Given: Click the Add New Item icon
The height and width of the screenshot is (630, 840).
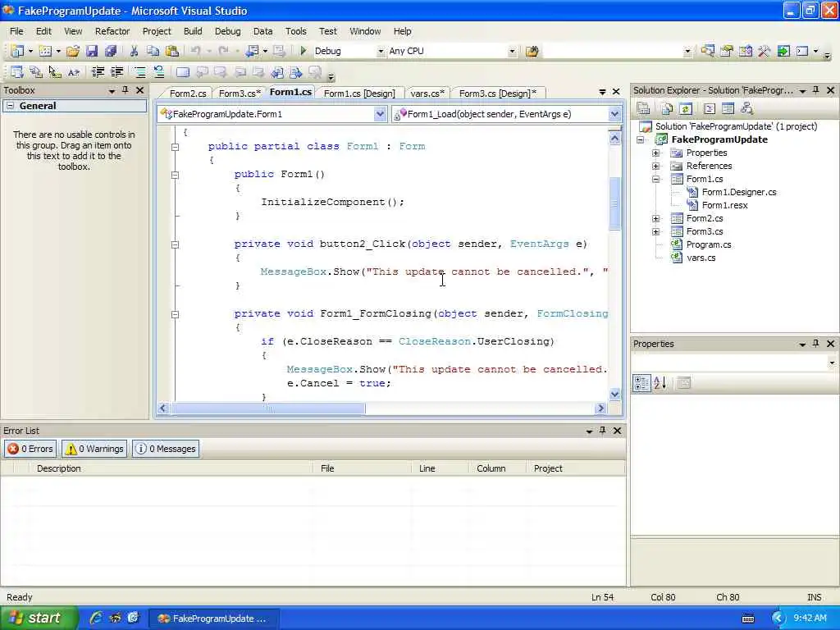Looking at the screenshot, I should click(46, 51).
